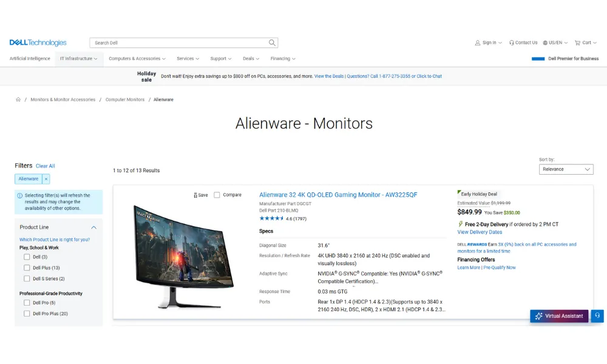Remove the Alienware filter chip
Image resolution: width=607 pixels, height=364 pixels.
tap(46, 179)
